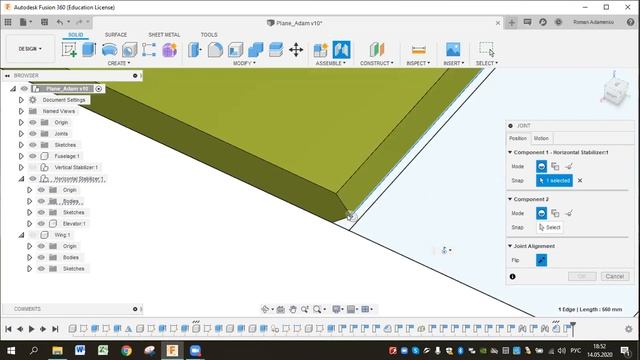Toggle visibility of Wing:1 component
Viewport: 640px width, 360px height.
point(33,235)
